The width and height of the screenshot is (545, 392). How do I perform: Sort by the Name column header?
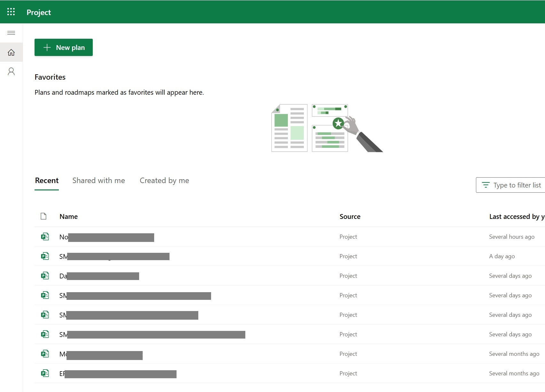68,217
